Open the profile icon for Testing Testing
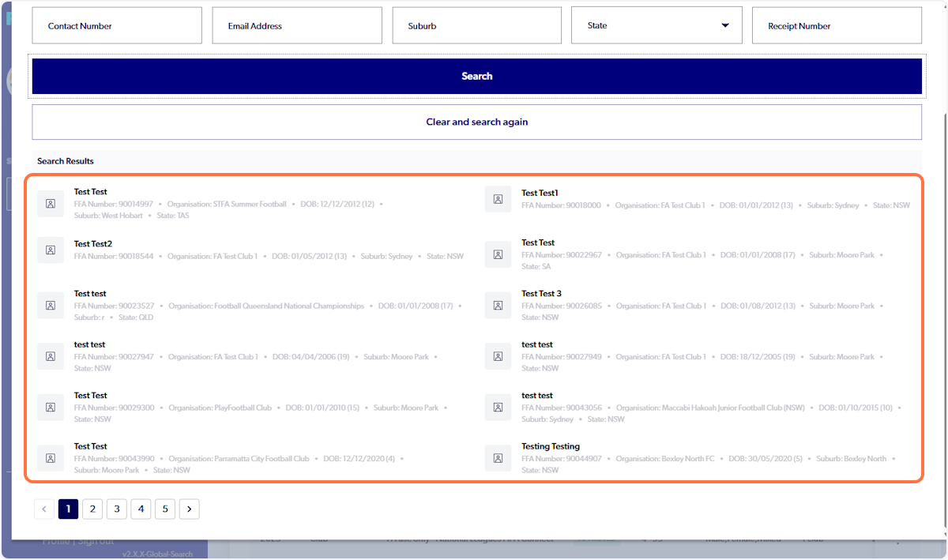The height and width of the screenshot is (560, 948). [498, 458]
